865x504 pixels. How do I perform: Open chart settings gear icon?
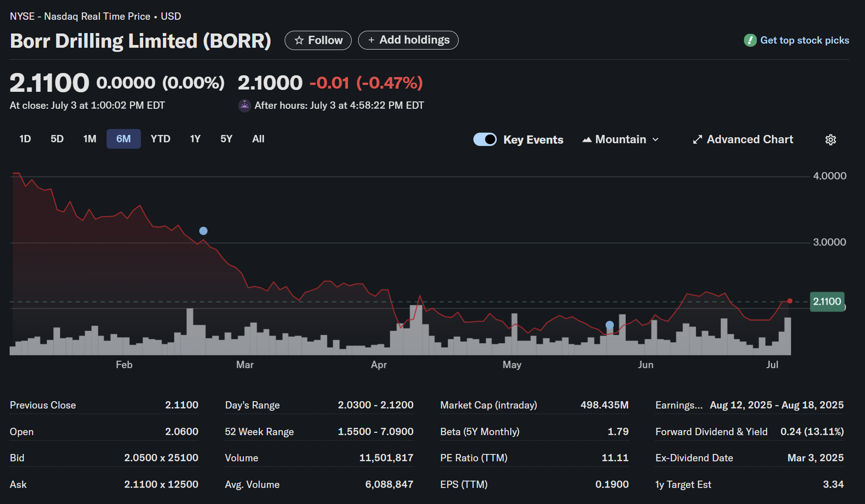(x=831, y=140)
